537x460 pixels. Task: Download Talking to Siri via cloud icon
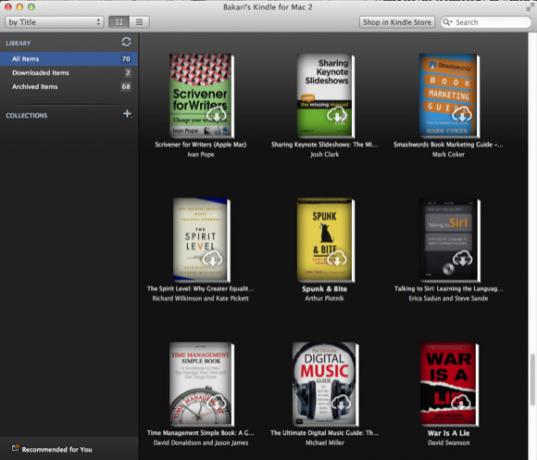coord(462,259)
